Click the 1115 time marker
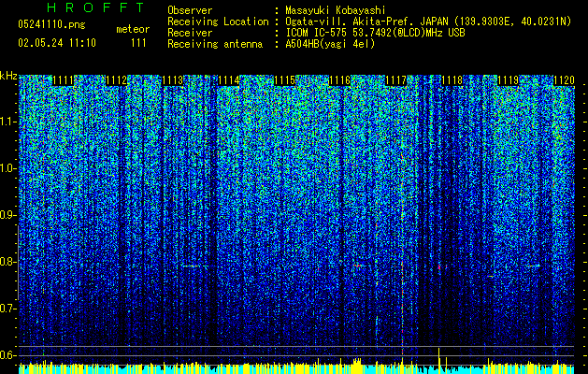The height and width of the screenshot is (374, 588). tap(285, 80)
